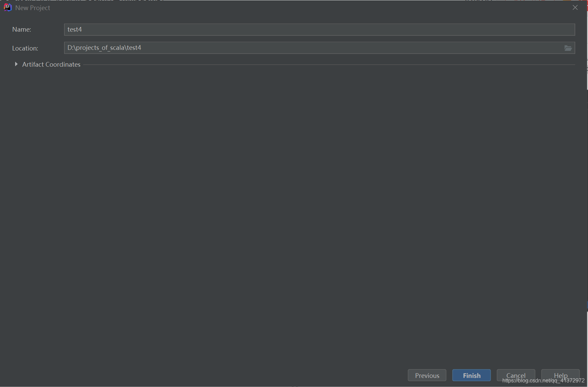Click the Name field containing test4

point(319,30)
